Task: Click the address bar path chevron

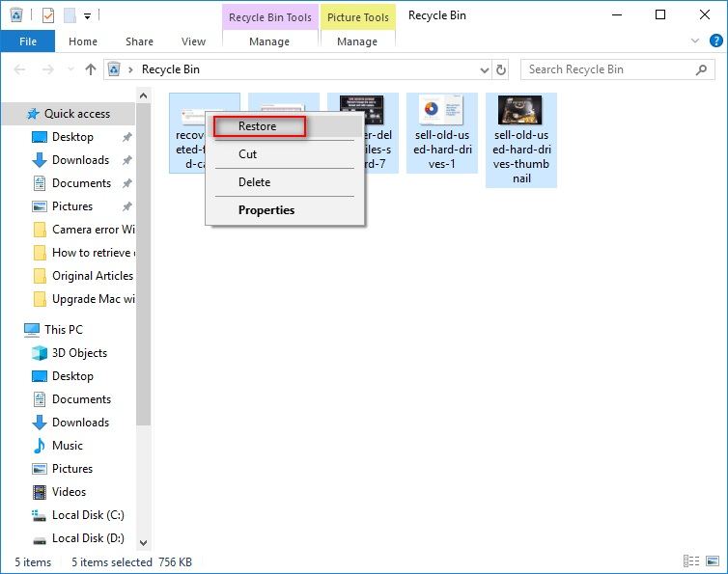Action: coord(131,69)
